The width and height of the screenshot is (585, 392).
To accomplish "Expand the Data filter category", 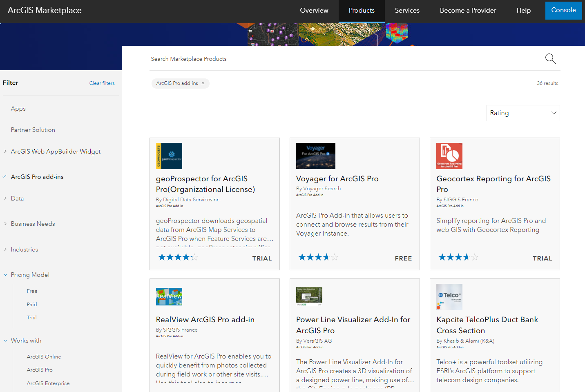I will (x=5, y=198).
